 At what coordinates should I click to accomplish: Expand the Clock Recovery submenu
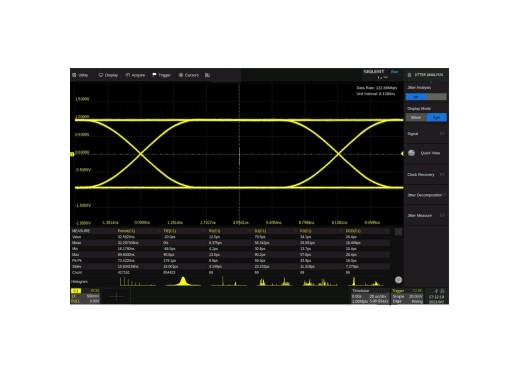click(426, 174)
